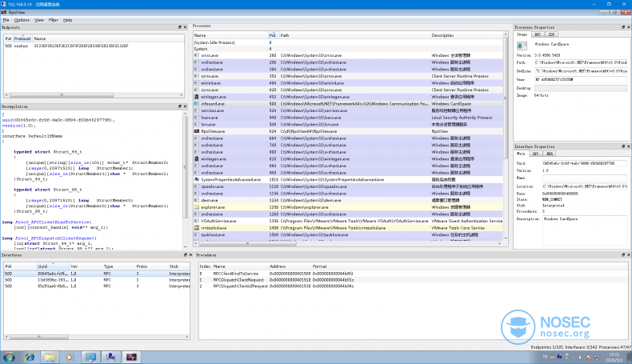The height and width of the screenshot is (364, 632).
Task: Select spoolsv.exe process row
Action: (x=348, y=186)
